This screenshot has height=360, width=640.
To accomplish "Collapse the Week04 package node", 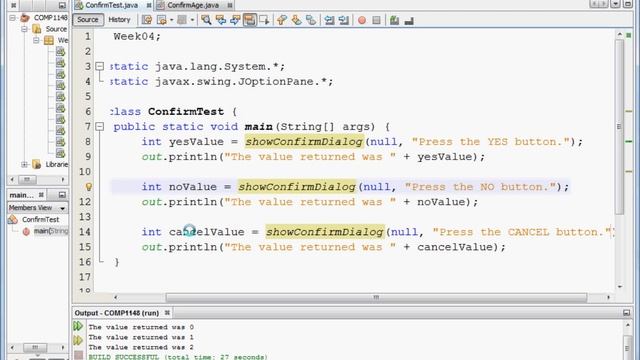I will point(36,40).
